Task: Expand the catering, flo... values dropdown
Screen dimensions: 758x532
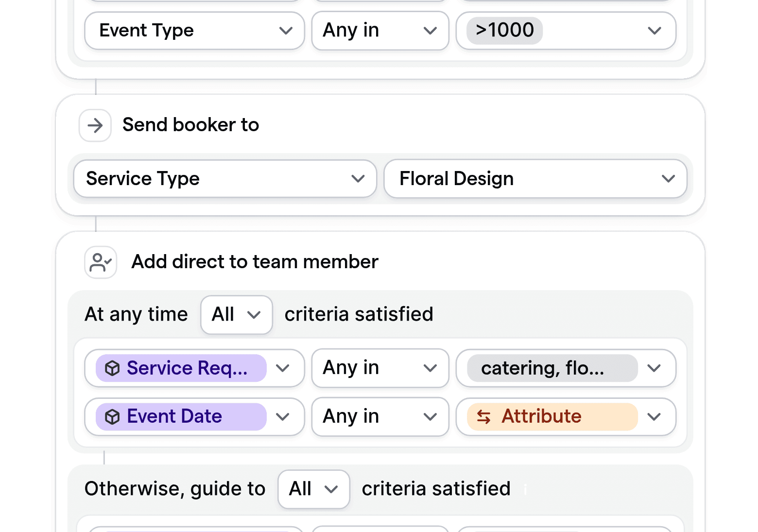Action: (654, 368)
